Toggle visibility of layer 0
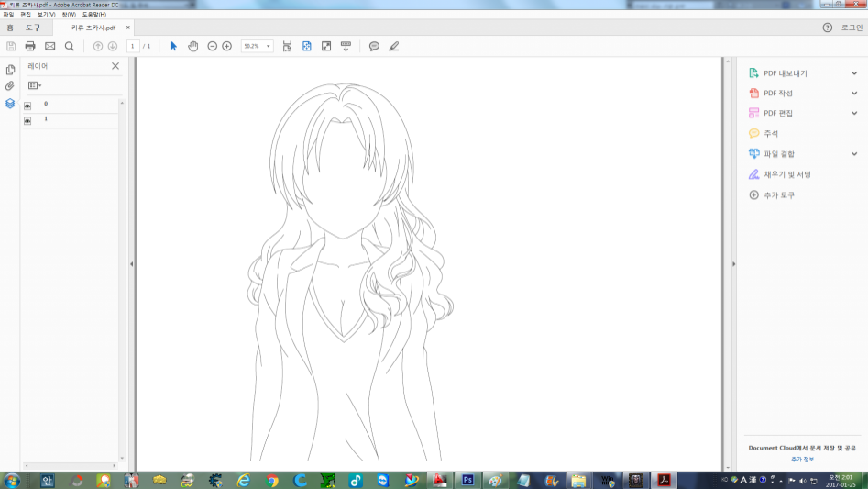Viewport: 868px width, 489px height. pyautogui.click(x=27, y=106)
